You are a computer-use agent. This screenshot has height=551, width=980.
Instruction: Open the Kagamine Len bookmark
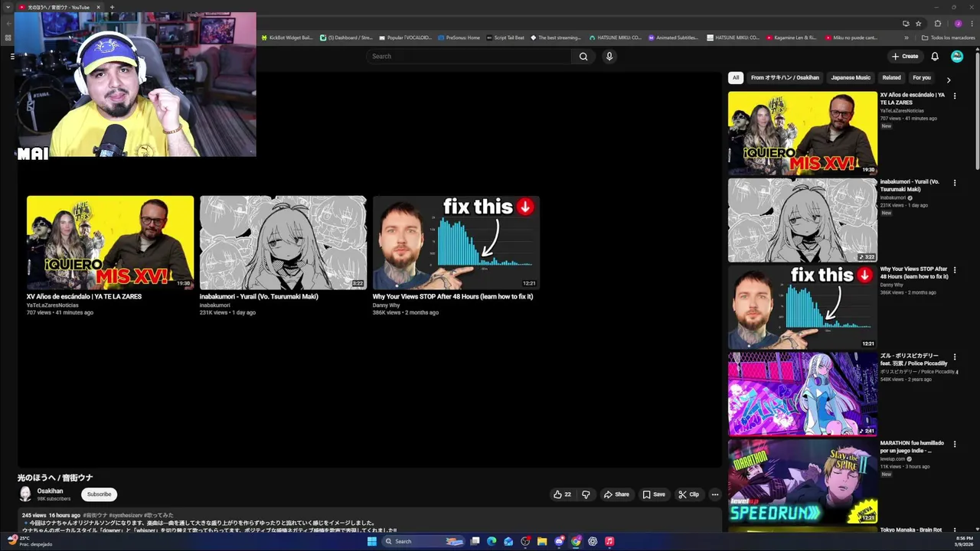(791, 37)
